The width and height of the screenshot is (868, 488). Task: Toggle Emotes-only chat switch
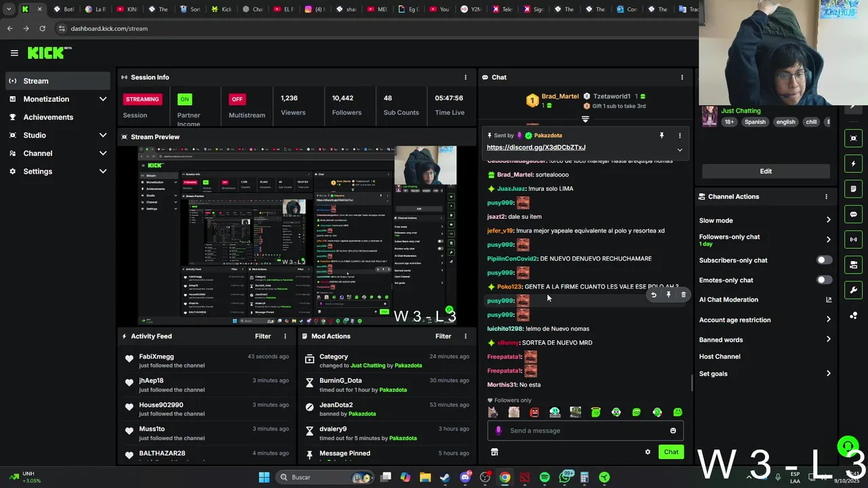[x=824, y=280]
